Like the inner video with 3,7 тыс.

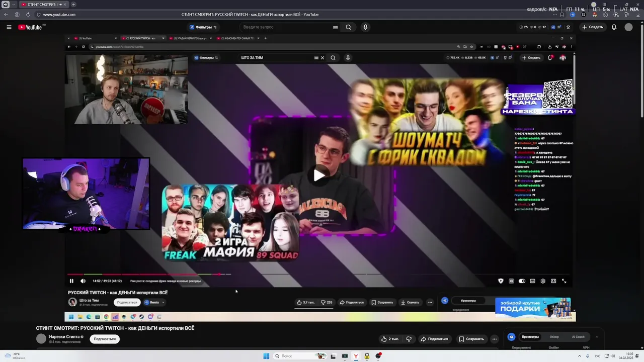tap(306, 302)
